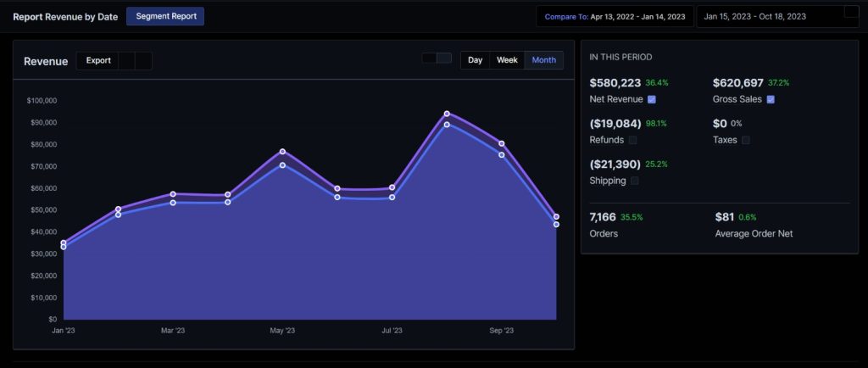Open the Compare To date range picker
868x368 pixels.
(x=615, y=17)
